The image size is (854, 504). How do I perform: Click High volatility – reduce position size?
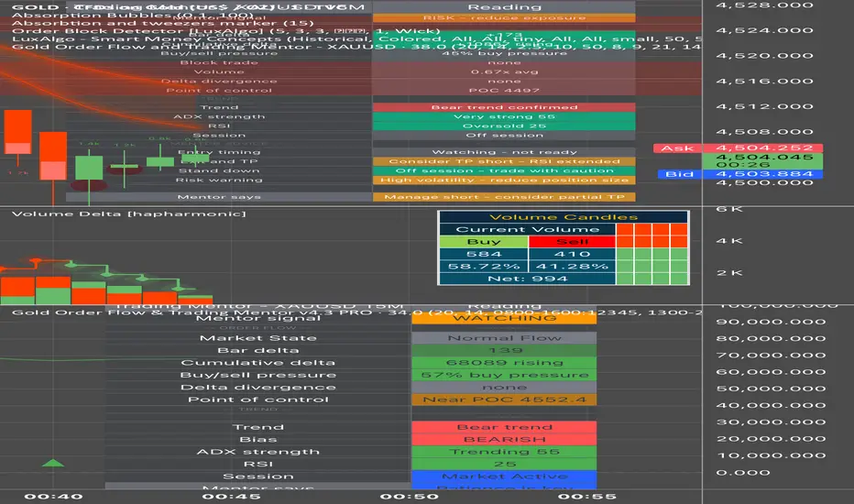point(504,180)
